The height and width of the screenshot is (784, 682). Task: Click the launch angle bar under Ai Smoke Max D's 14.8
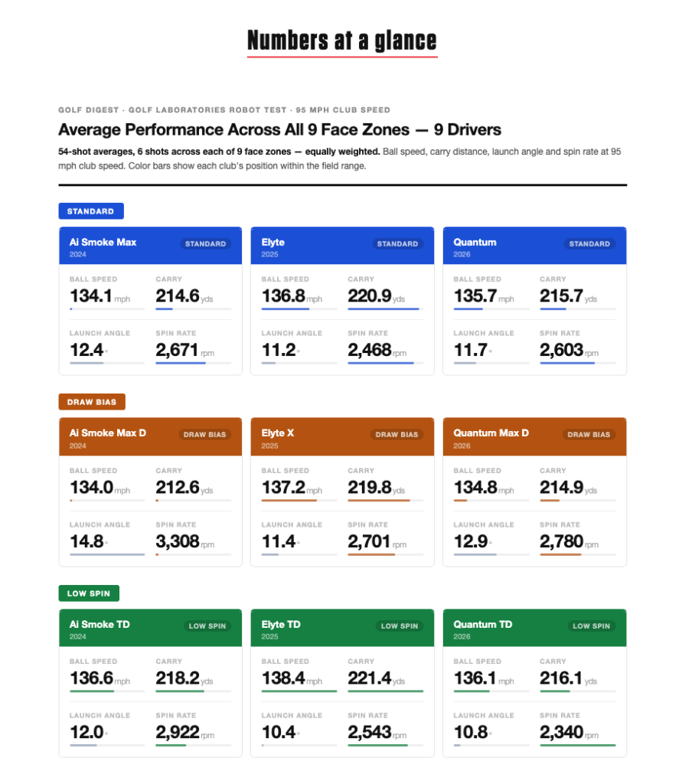point(107,554)
